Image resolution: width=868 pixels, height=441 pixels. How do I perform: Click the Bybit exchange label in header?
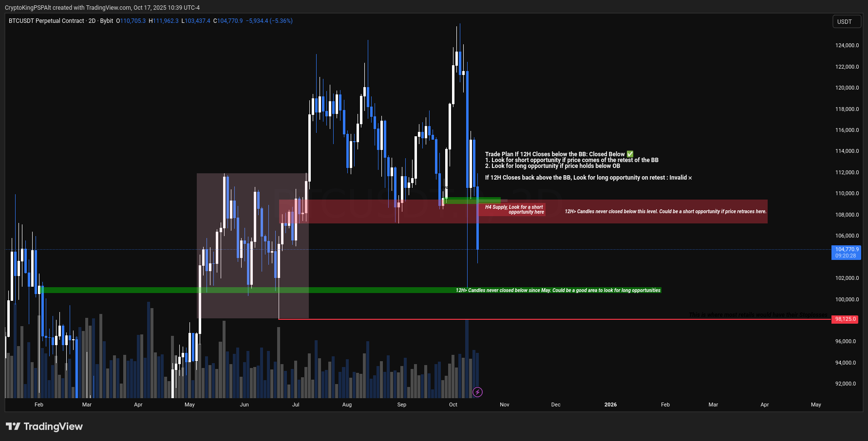(x=106, y=21)
